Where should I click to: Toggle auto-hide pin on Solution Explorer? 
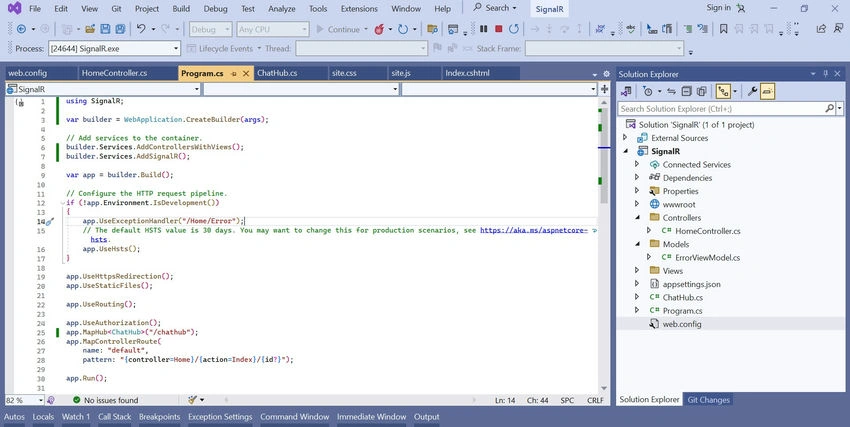coord(826,74)
